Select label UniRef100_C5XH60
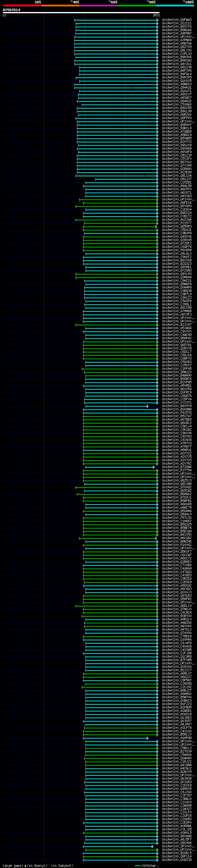 click(x=177, y=104)
